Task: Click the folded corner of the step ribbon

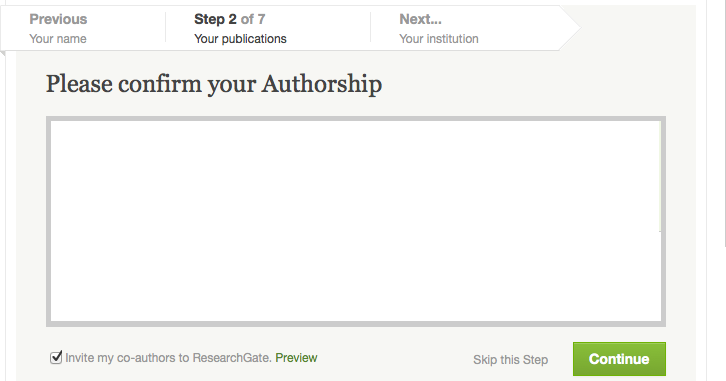Action: coord(3,53)
